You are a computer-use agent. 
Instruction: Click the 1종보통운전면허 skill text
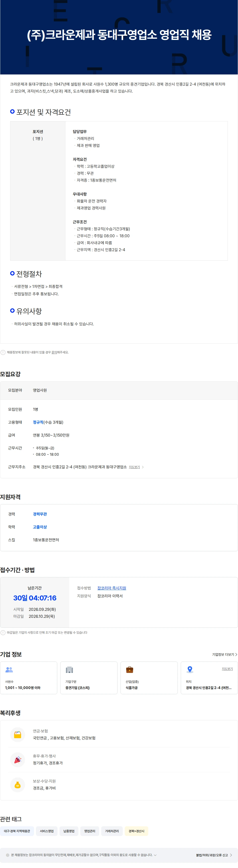46,540
